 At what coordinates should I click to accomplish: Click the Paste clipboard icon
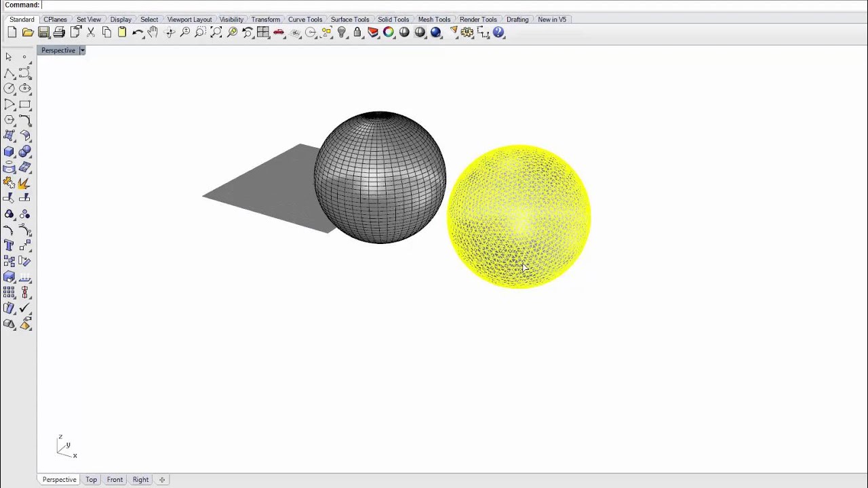click(122, 33)
